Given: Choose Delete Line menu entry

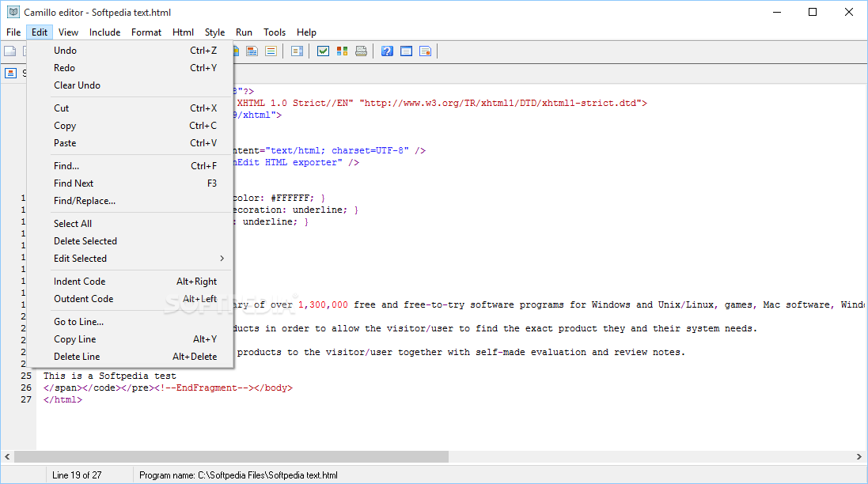Looking at the screenshot, I should click(130, 357).
